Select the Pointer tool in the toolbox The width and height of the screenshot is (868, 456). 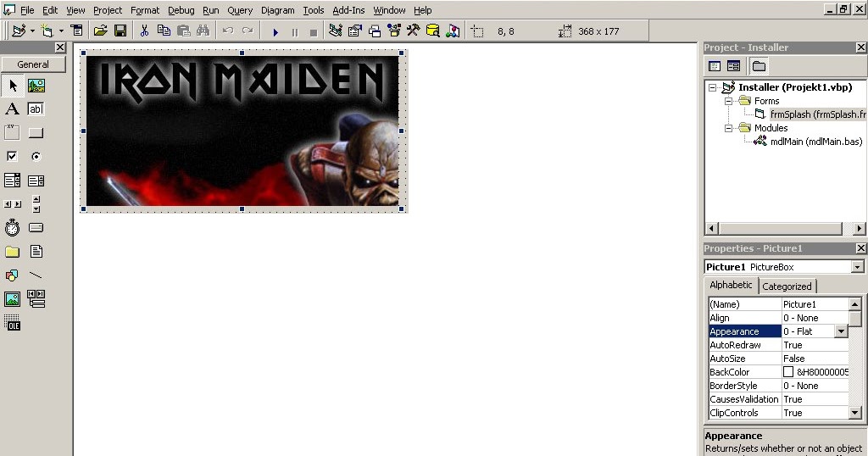point(13,86)
